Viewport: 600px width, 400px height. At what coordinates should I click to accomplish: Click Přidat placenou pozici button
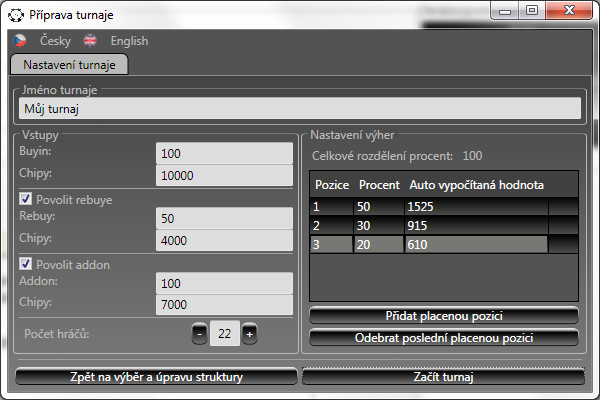[444, 316]
